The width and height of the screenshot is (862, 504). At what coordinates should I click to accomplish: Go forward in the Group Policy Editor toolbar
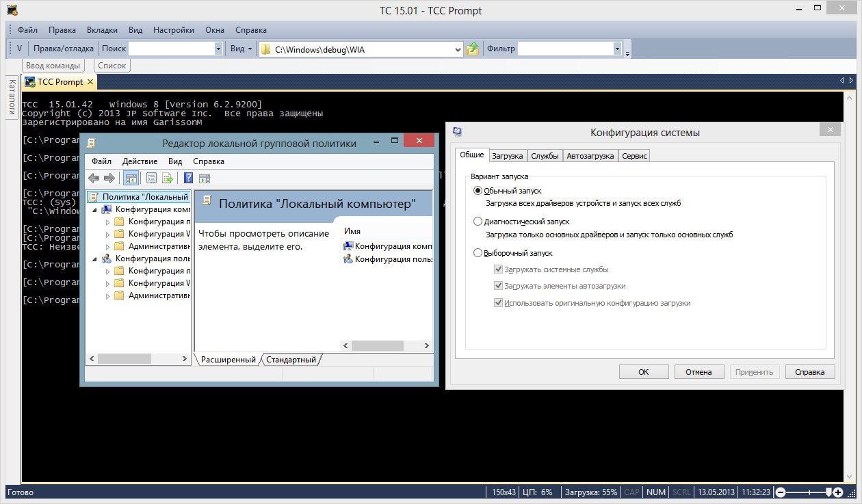(x=109, y=178)
